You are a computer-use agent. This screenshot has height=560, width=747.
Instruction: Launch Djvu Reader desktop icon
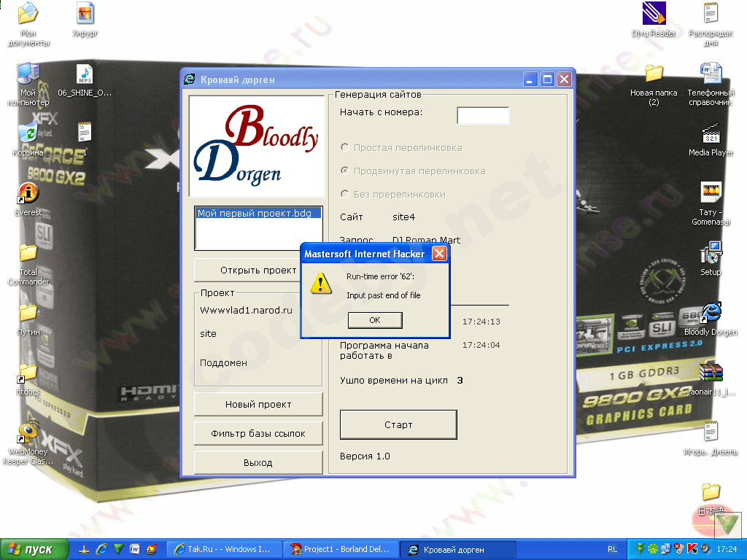pyautogui.click(x=654, y=20)
